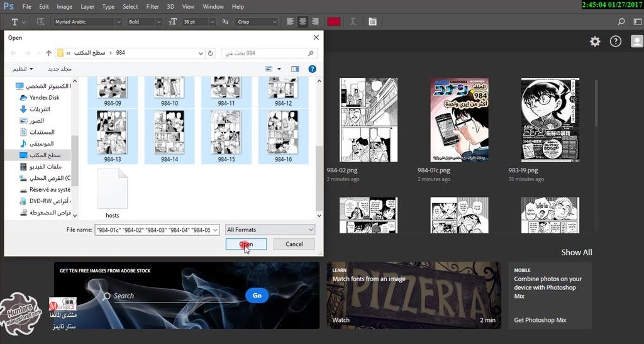Toggle the preview pane icon

click(295, 69)
